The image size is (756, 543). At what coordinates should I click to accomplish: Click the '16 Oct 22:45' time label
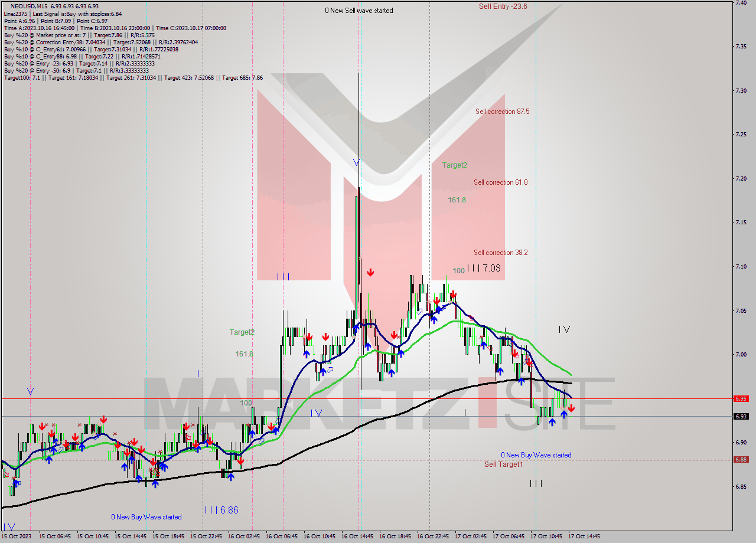[433, 537]
